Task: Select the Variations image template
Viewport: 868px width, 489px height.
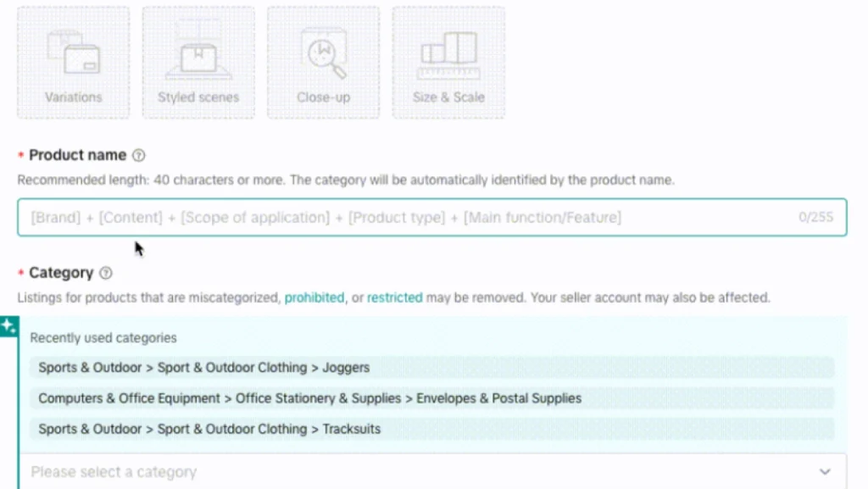Action: click(73, 61)
